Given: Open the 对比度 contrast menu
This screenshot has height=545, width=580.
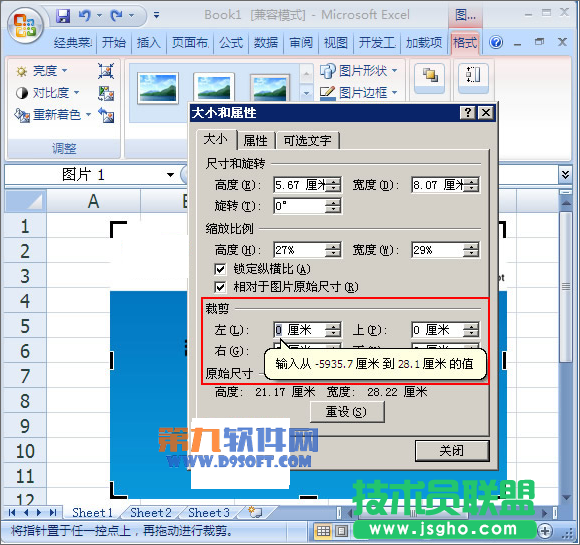Looking at the screenshot, I should [47, 92].
